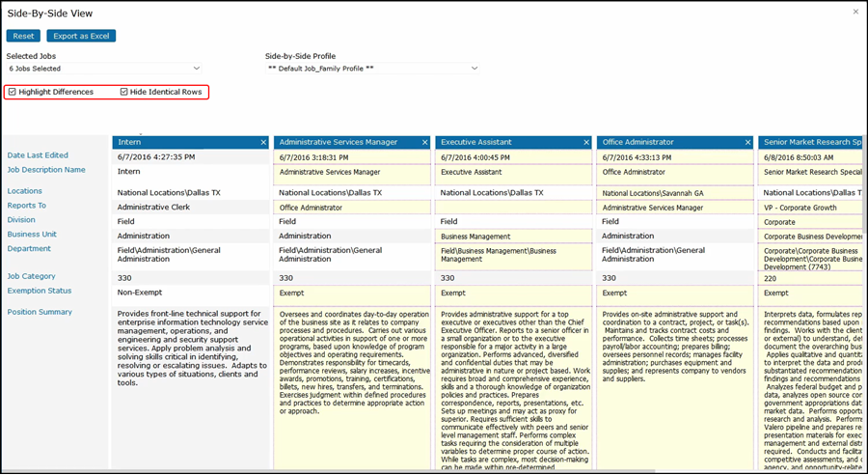Click the Office Administrator position summary text

[673, 346]
